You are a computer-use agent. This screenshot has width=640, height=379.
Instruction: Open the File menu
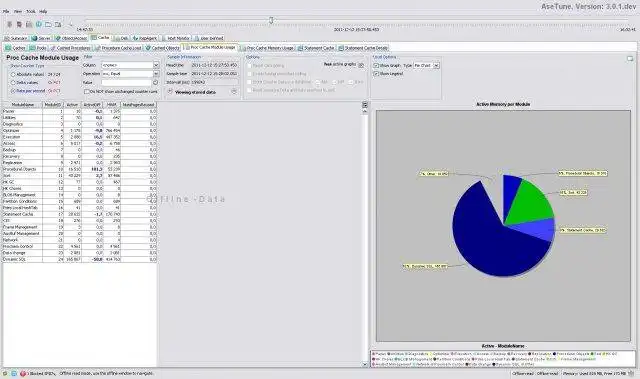(6, 11)
